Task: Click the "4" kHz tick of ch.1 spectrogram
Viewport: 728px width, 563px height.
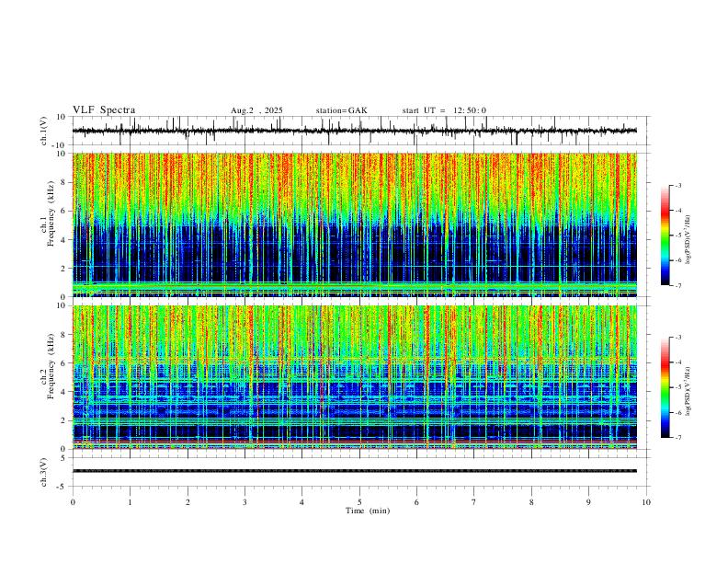Action: point(64,240)
